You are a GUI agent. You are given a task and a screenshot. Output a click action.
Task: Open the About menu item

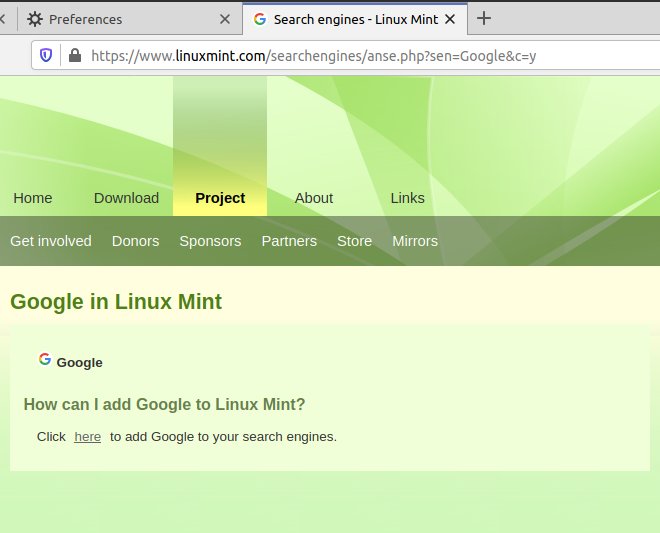(314, 198)
